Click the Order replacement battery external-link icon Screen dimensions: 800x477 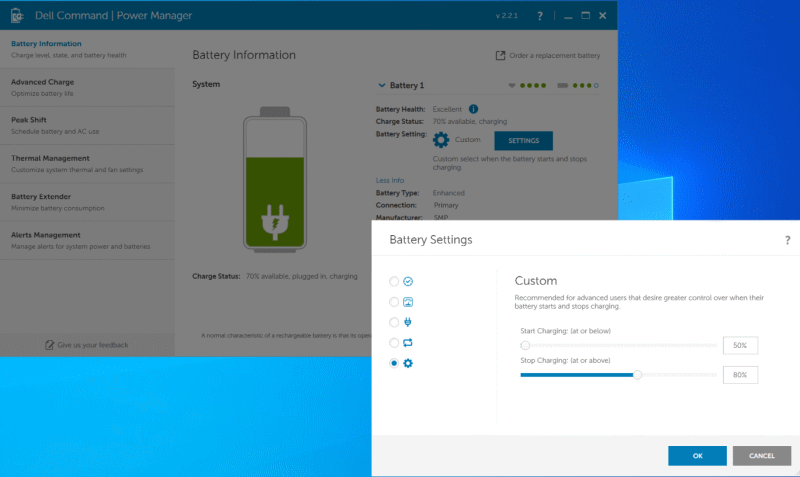(500, 56)
